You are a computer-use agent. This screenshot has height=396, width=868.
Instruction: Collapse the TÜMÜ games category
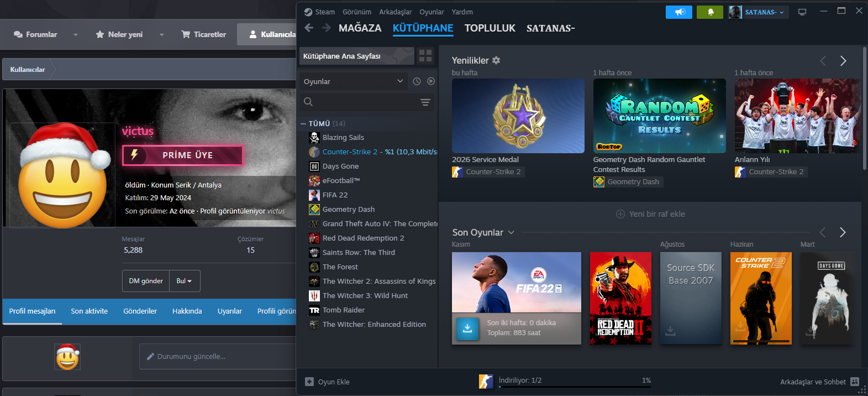(x=303, y=123)
